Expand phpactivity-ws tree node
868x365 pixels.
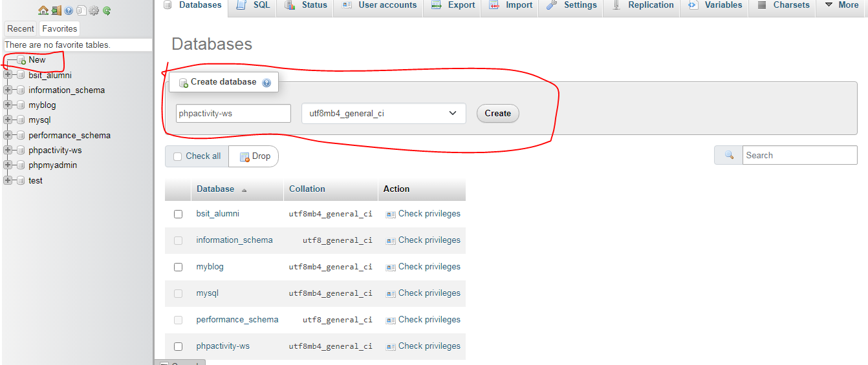point(8,150)
